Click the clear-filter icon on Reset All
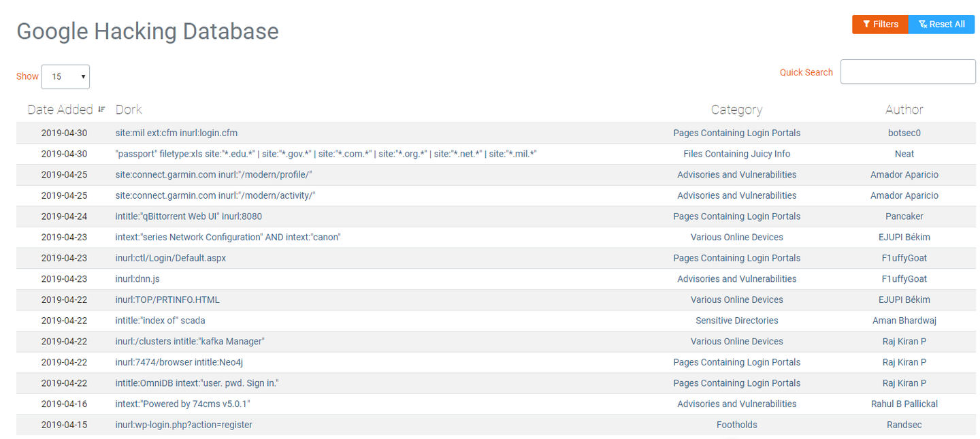Image resolution: width=980 pixels, height=439 pixels. (923, 25)
